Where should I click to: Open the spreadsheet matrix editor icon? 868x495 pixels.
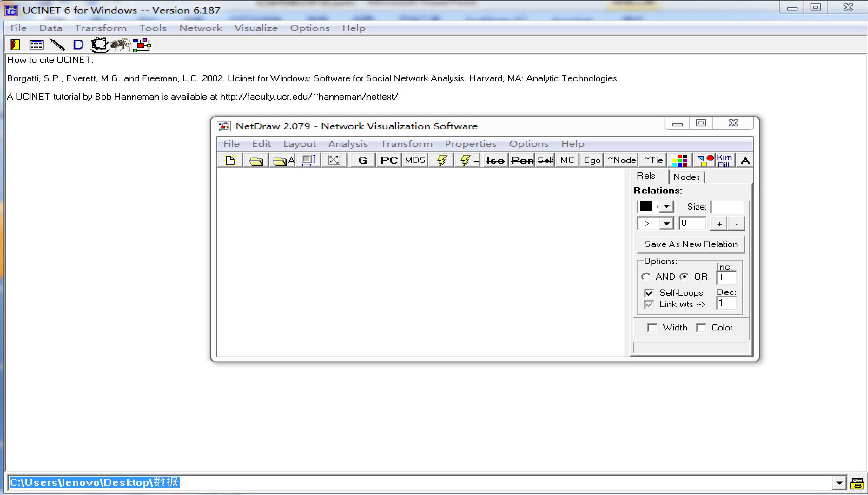(36, 45)
